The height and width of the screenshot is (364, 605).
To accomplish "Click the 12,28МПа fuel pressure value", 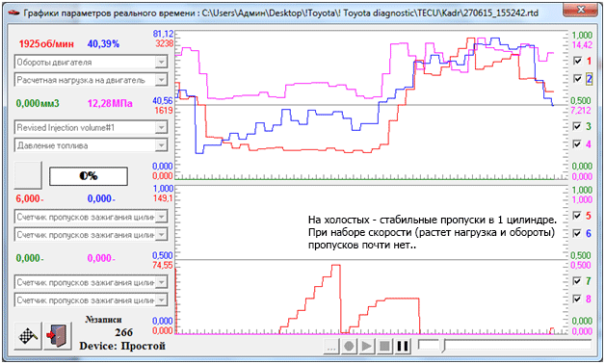I will point(110,103).
